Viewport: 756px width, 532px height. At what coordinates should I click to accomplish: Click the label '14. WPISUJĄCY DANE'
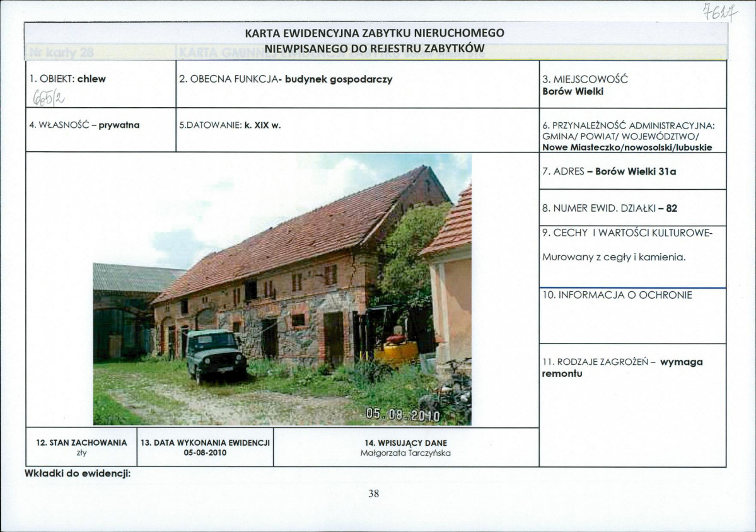(406, 443)
